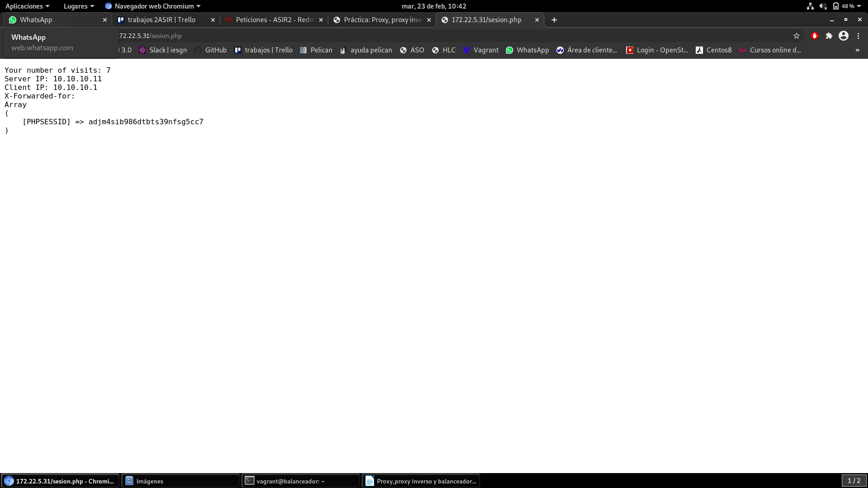Open a new tab with plus button
The width and height of the screenshot is (868, 488).
[554, 20]
